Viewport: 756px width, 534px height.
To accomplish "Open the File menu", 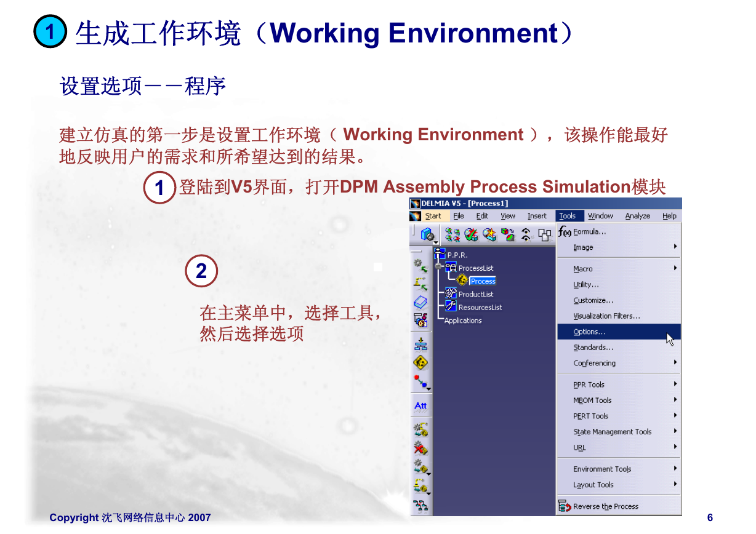I will [459, 216].
